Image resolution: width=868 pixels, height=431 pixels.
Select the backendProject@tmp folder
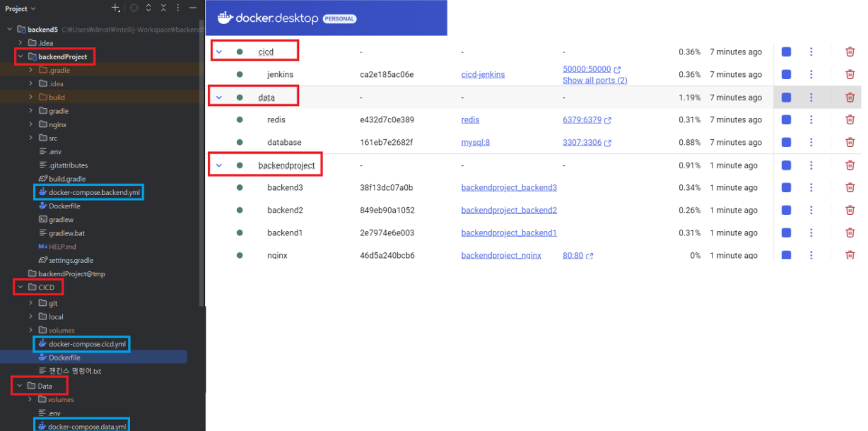click(x=66, y=273)
